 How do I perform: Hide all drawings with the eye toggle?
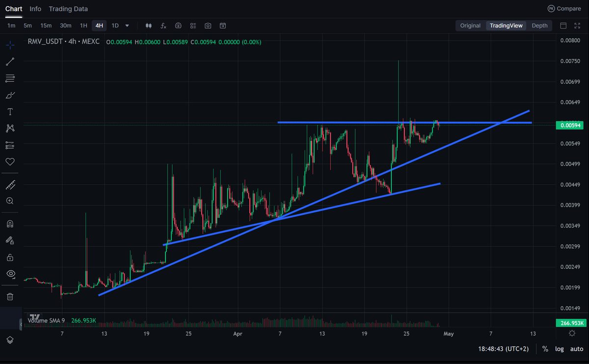10,274
